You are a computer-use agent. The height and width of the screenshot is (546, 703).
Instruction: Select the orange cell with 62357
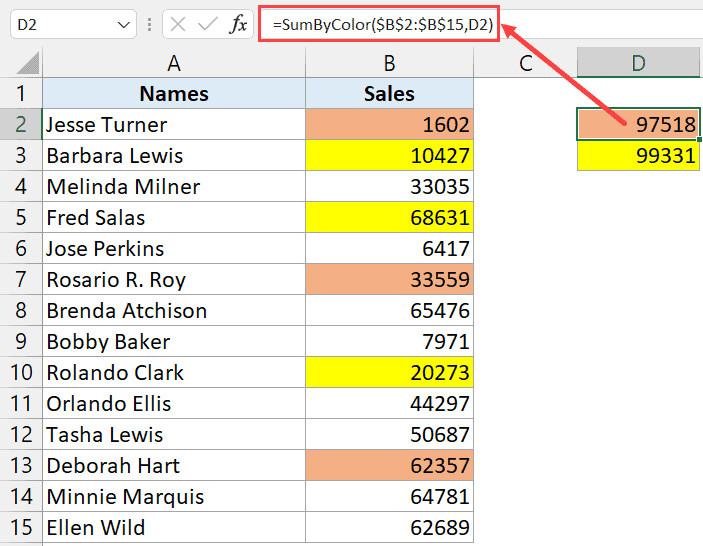[389, 466]
